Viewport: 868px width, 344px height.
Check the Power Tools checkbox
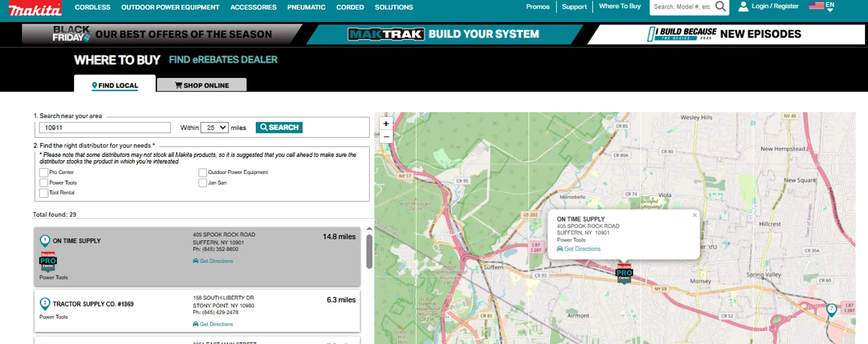(43, 183)
